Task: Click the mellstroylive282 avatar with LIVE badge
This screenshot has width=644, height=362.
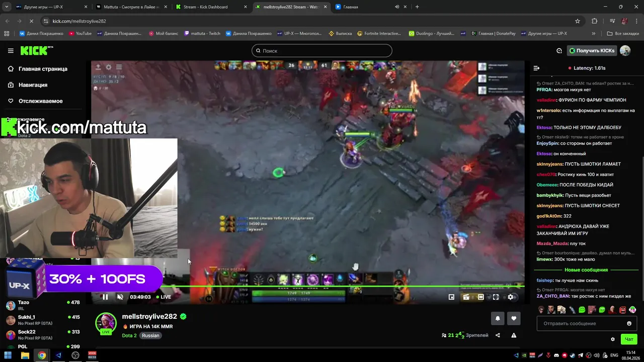Action: [106, 323]
